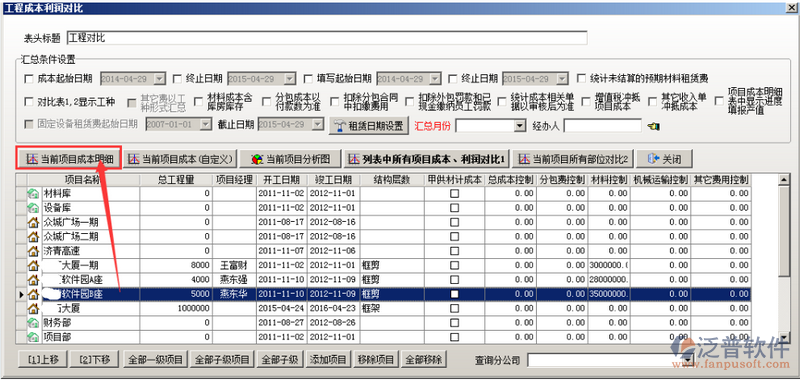Image resolution: width=800 pixels, height=380 pixels.
Task: Enable the 成本起始日期 checkbox
Action: click(x=28, y=79)
